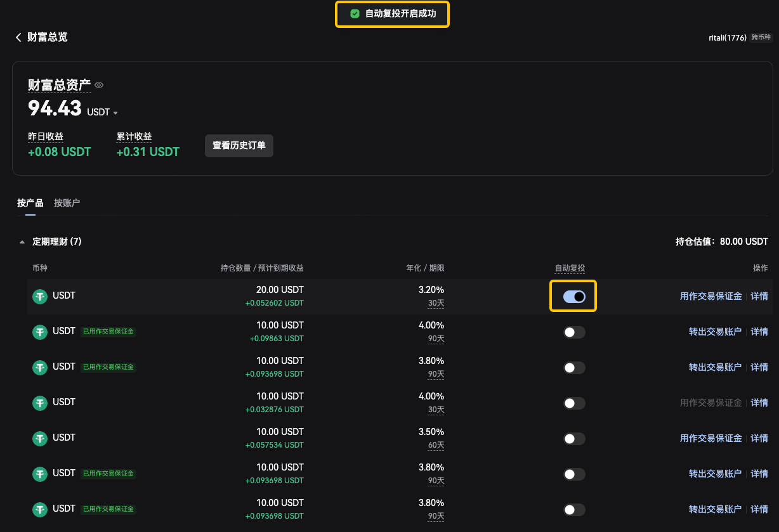This screenshot has height=532, width=779.
Task: View 详情 for the 3.50% 60天 position
Action: [759, 438]
